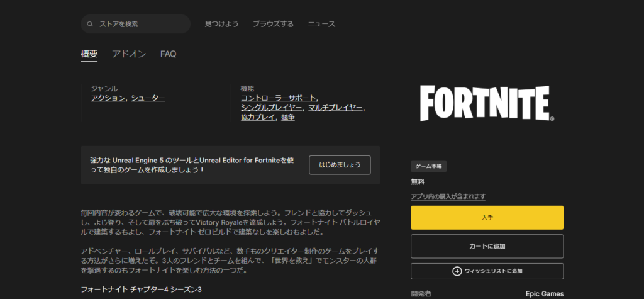Click the Unreal Engine 5 banner text
The width and height of the screenshot is (644, 299).
click(x=192, y=165)
